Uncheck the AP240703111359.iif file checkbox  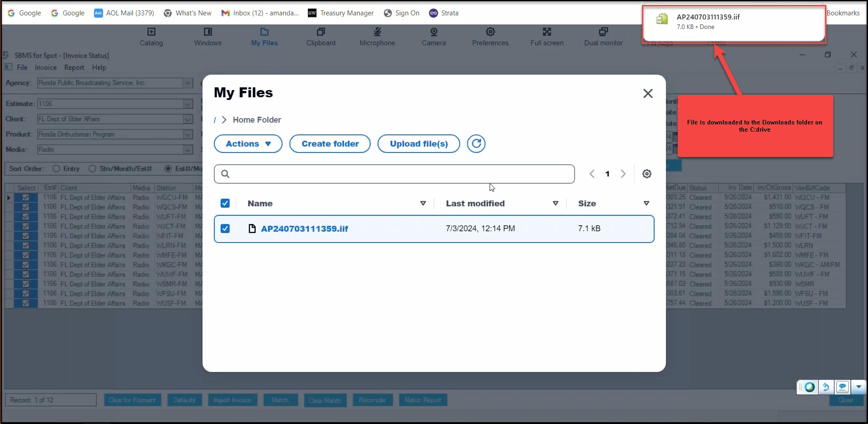tap(225, 229)
